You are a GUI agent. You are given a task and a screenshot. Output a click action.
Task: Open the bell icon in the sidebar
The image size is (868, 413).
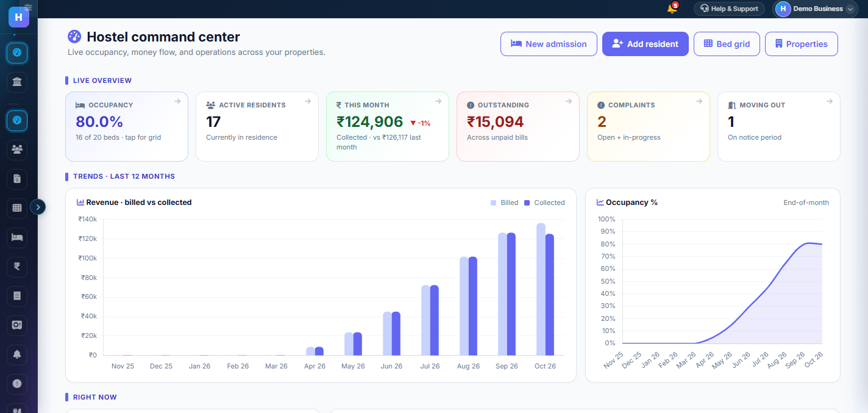[17, 354]
